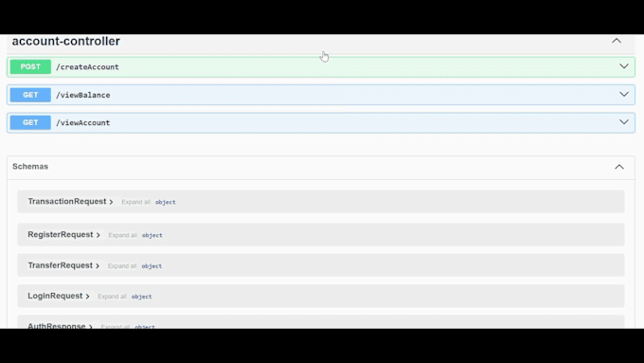Open the /viewBalance endpoint path
The image size is (644, 363).
click(x=83, y=95)
